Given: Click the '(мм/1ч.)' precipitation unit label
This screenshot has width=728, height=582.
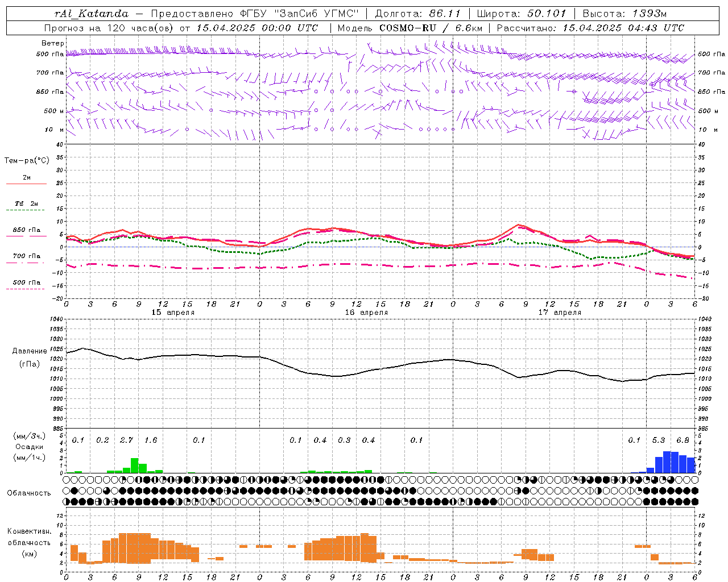Looking at the screenshot, I should click(x=30, y=458).
